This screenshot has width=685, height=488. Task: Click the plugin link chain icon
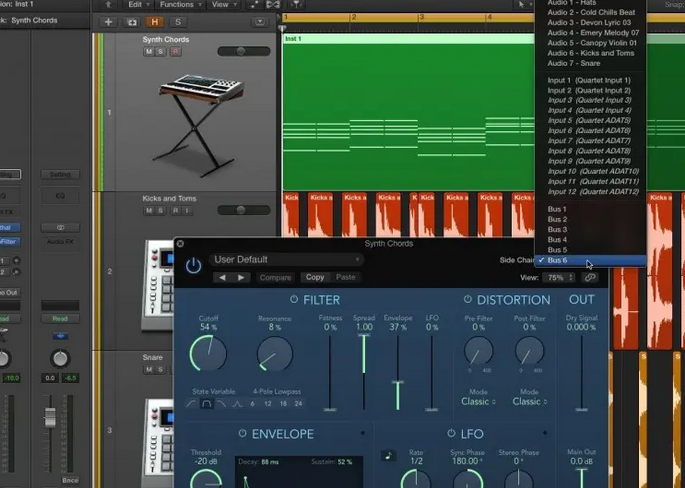click(x=590, y=277)
